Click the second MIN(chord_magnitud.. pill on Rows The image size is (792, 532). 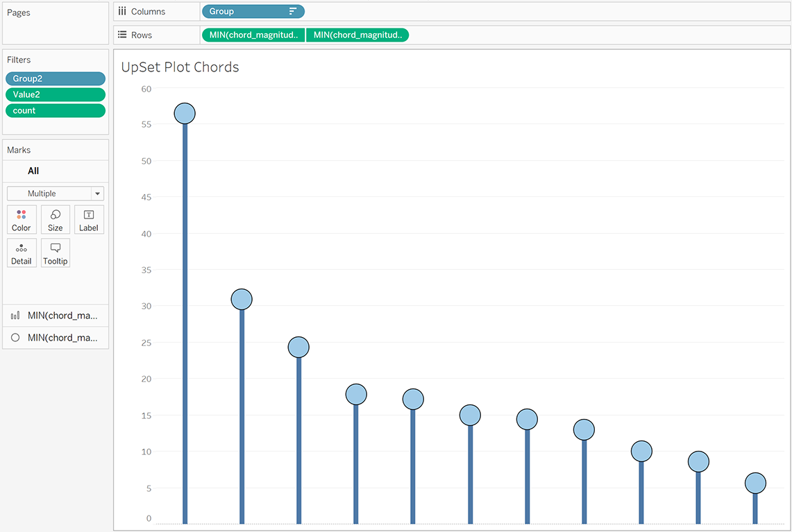pos(357,35)
